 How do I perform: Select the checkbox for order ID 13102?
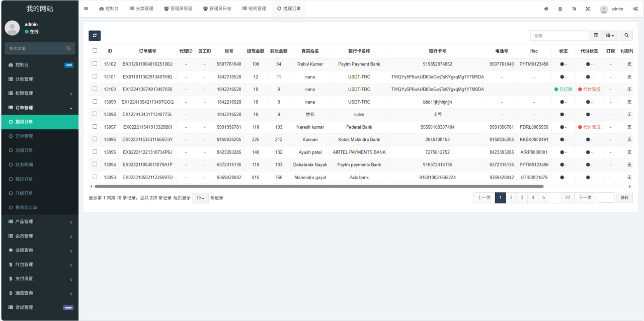click(x=95, y=64)
